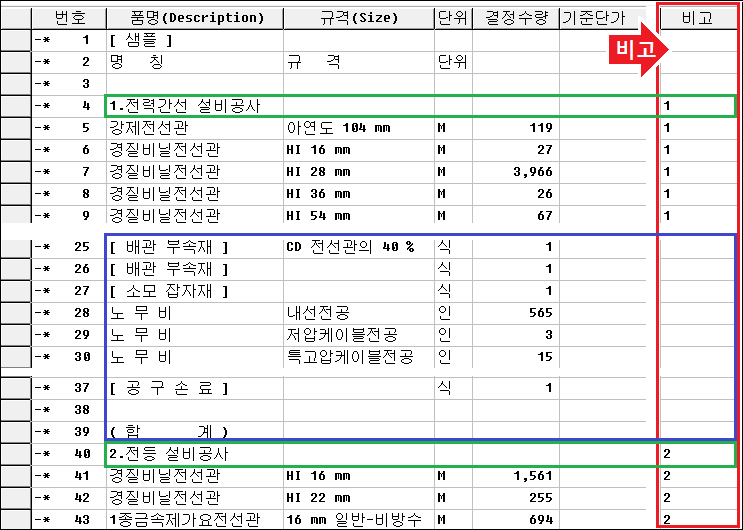Click the quantity cell '694'

[516, 520]
